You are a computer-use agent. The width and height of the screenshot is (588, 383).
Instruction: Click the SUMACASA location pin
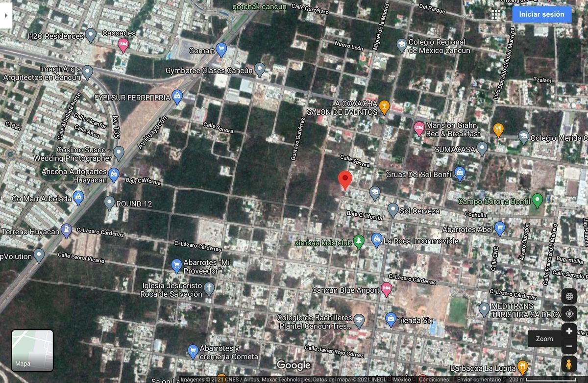click(482, 148)
